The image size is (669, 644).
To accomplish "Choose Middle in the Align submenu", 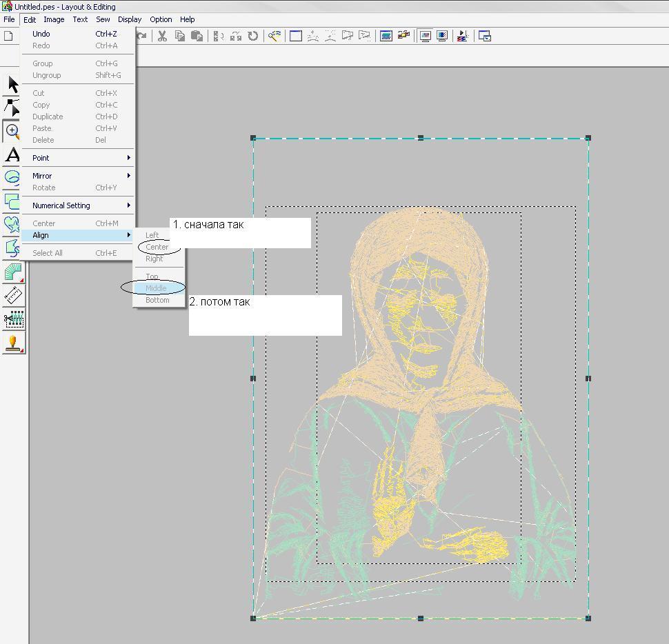I will point(156,288).
